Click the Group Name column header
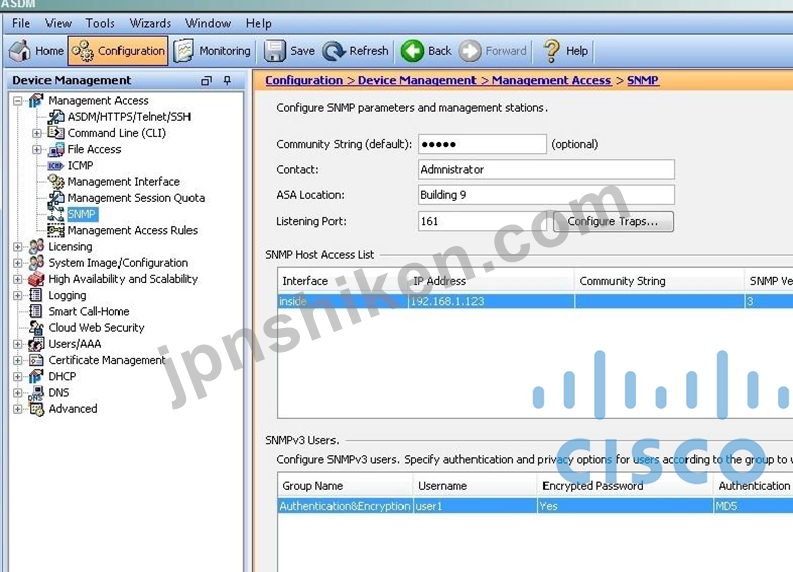The height and width of the screenshot is (572, 793). coord(345,486)
